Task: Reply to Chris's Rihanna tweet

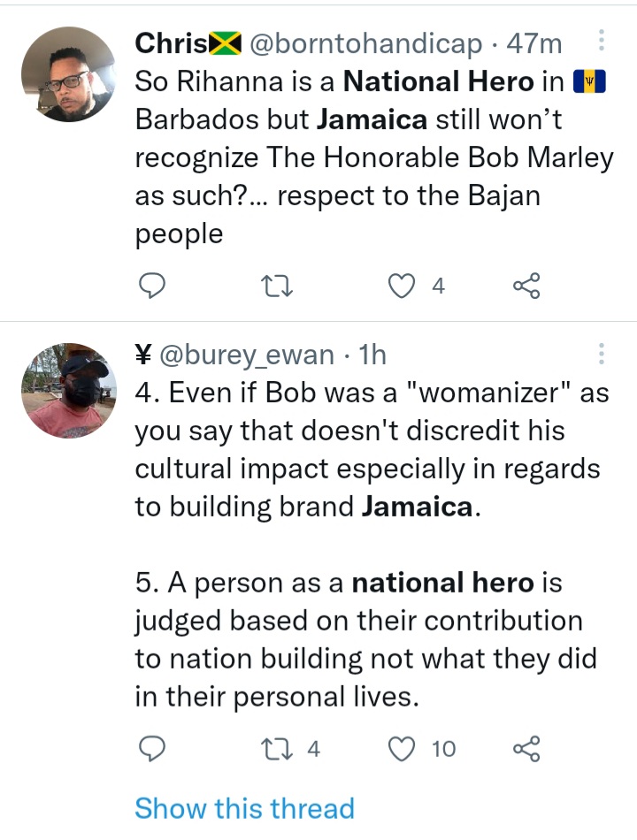Action: [x=152, y=286]
